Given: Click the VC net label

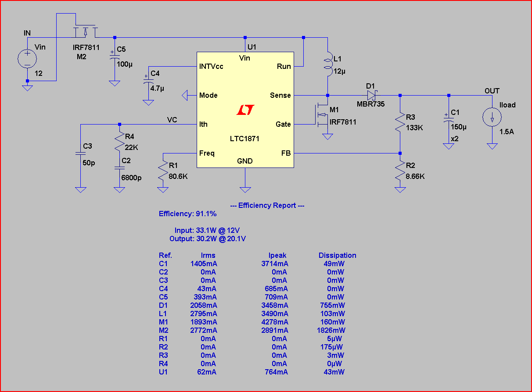Looking at the screenshot, I should (x=172, y=120).
